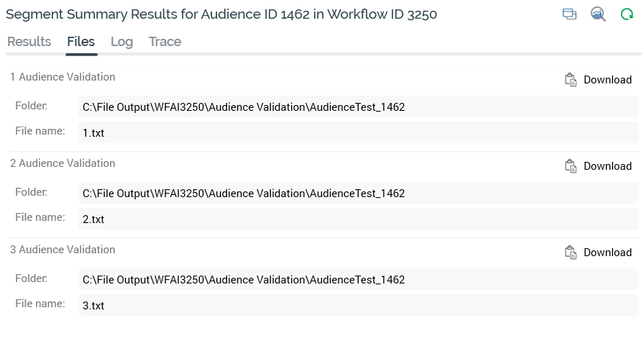This screenshot has height=354, width=644.
Task: Click the 2.txt file name field
Action: pos(358,219)
